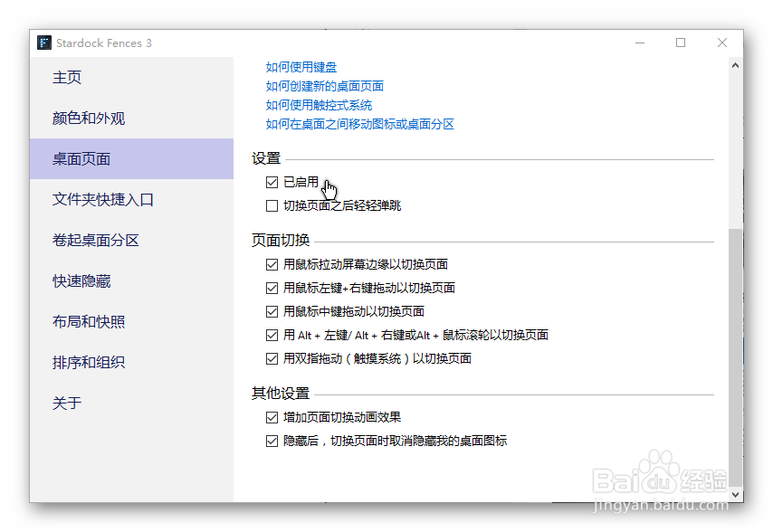Toggle 用鼠标中键拖动以切换页面 checkbox
Image resolution: width=773 pixels, height=532 pixels.
coord(272,311)
